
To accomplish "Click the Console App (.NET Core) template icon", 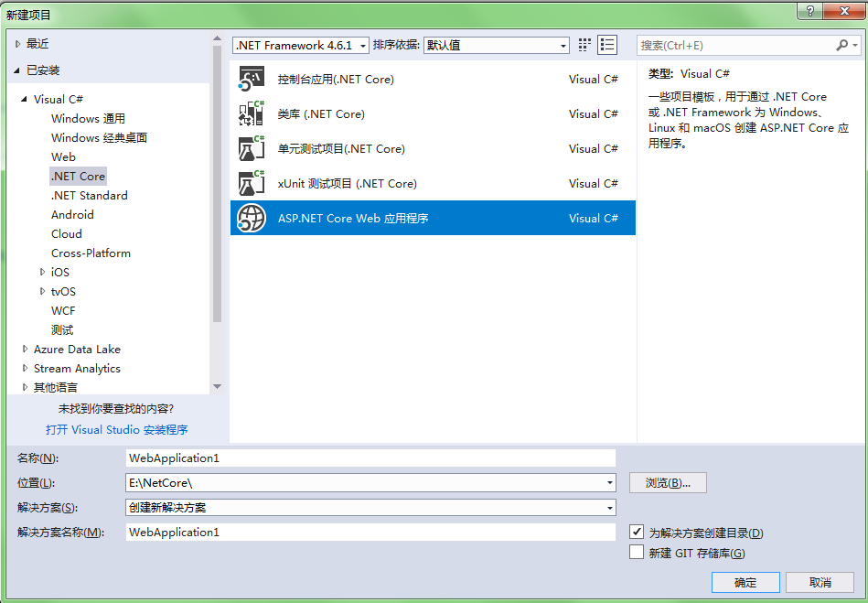I will (252, 80).
